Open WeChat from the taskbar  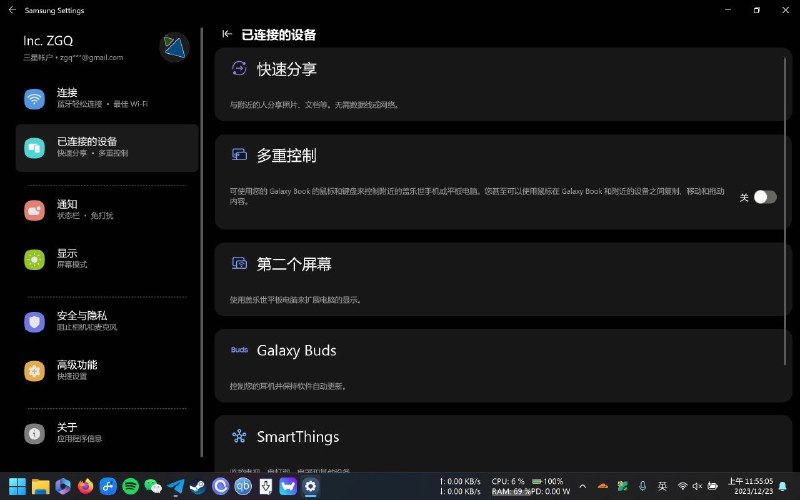153,486
